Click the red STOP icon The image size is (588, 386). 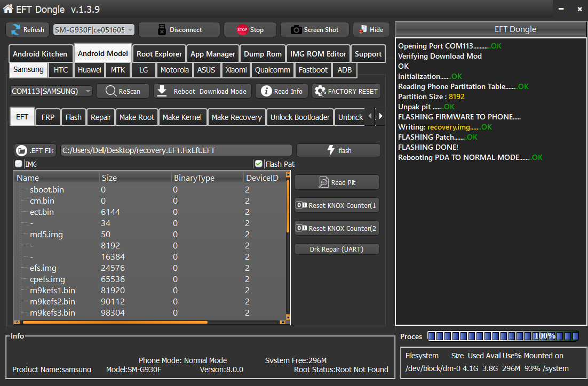(242, 30)
